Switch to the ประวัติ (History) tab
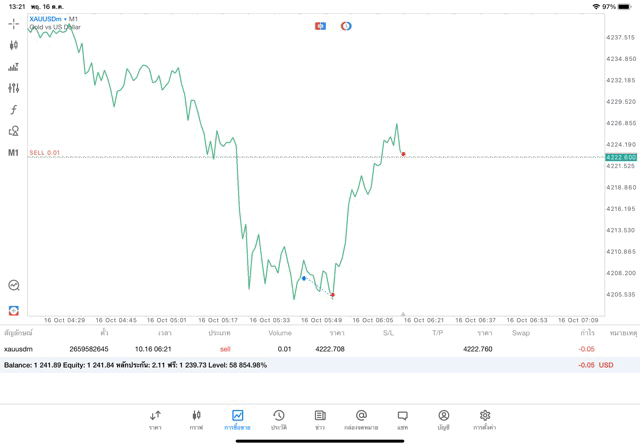Viewport: 640px width, 447px height. point(278,420)
